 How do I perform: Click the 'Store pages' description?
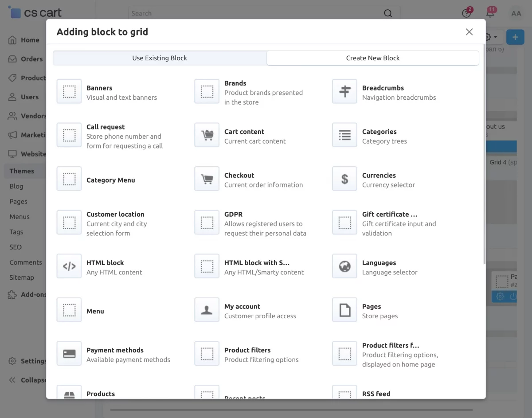(380, 316)
